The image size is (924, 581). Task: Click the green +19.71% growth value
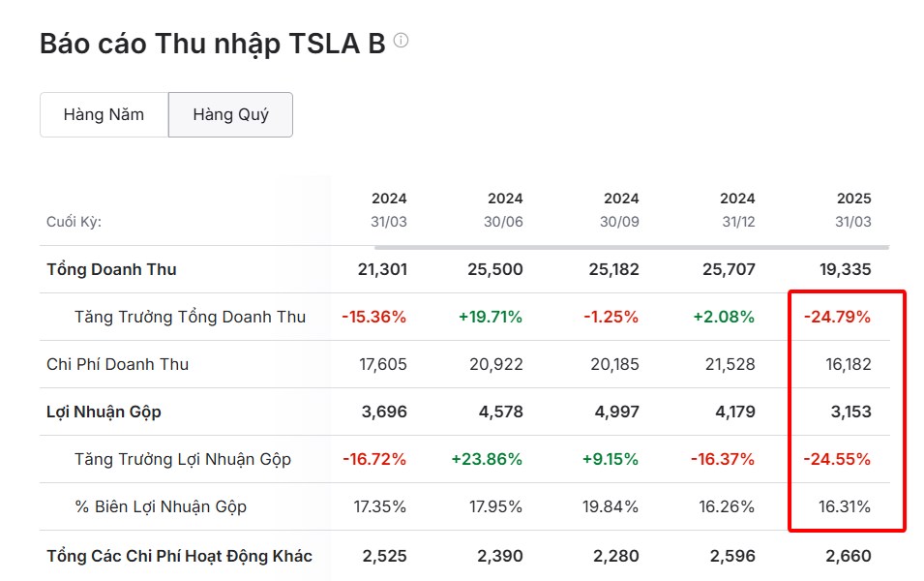pyautogui.click(x=491, y=317)
